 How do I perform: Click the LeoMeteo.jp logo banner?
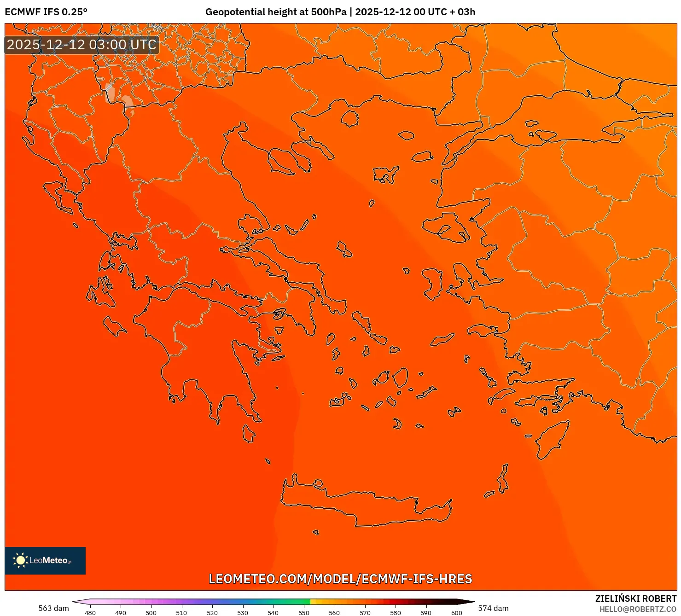point(45,560)
